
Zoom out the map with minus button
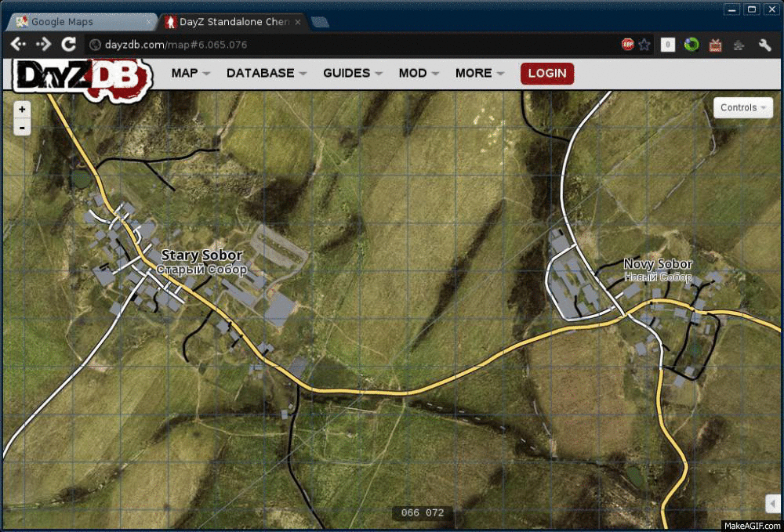[x=22, y=127]
